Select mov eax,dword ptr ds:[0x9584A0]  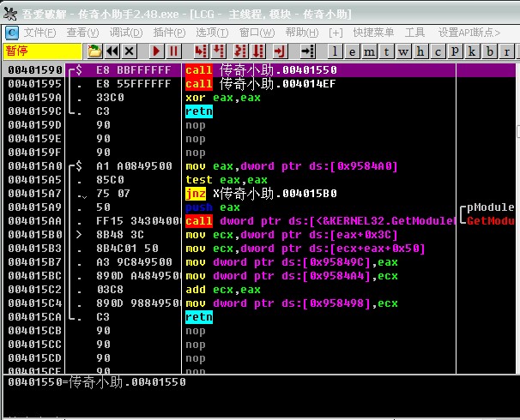click(292, 166)
